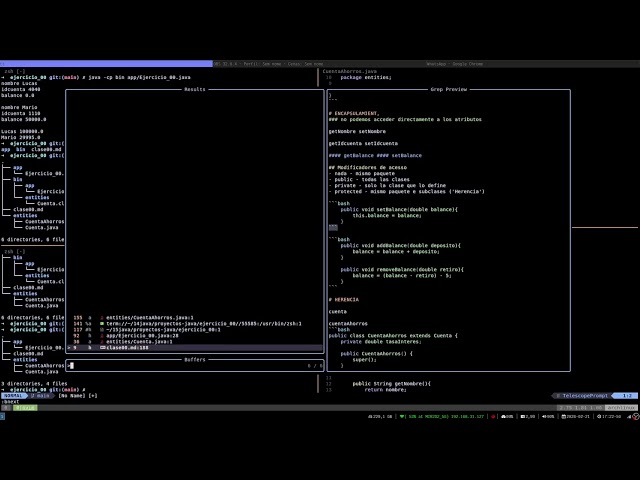The width and height of the screenshot is (640, 480).
Task: Click the Buffers search prompt input
Action: 190,366
